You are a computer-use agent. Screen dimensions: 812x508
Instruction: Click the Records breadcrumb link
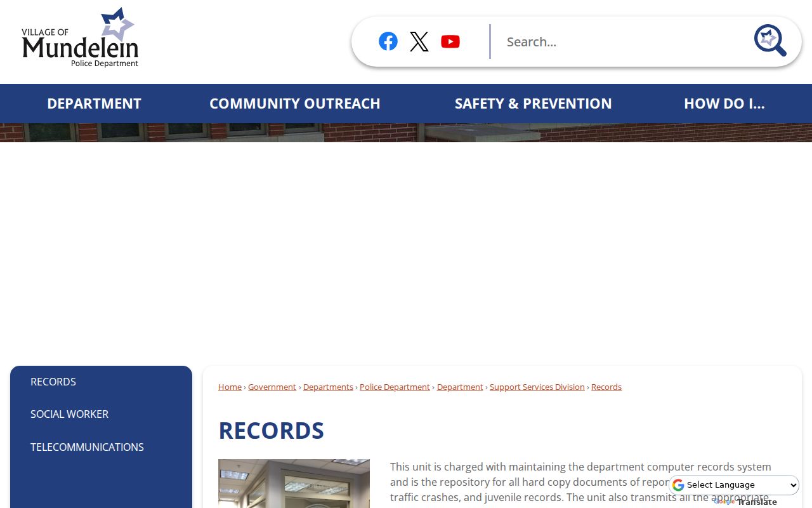pyautogui.click(x=606, y=387)
